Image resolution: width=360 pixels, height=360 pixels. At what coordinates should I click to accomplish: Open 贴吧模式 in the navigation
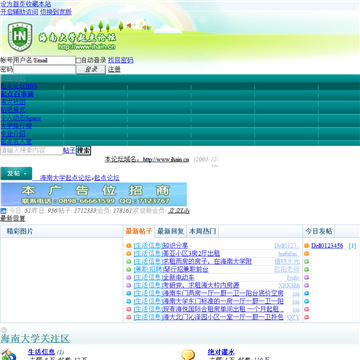click(x=13, y=110)
